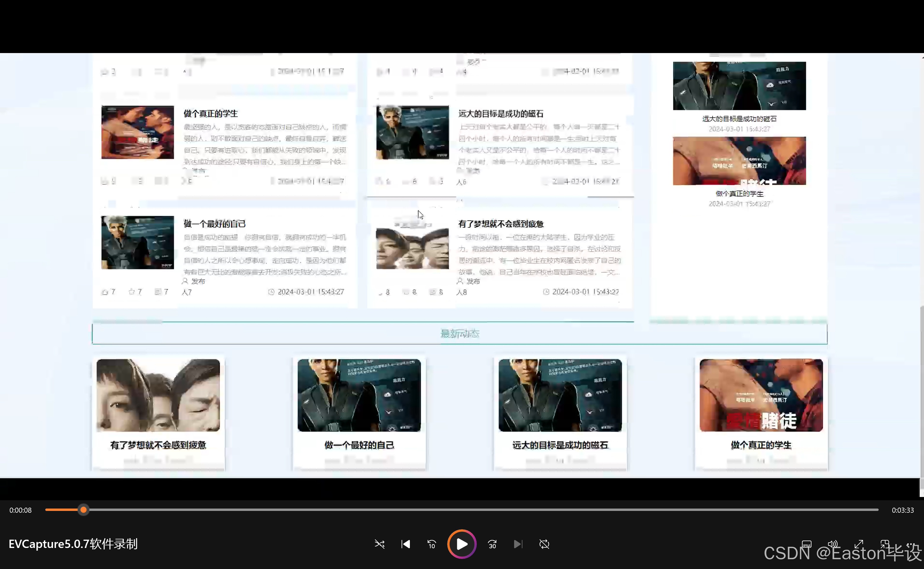The width and height of the screenshot is (924, 569).
Task: Click the clock icon beside the 有了梦想就不会感到疲惫 date
Action: click(546, 292)
